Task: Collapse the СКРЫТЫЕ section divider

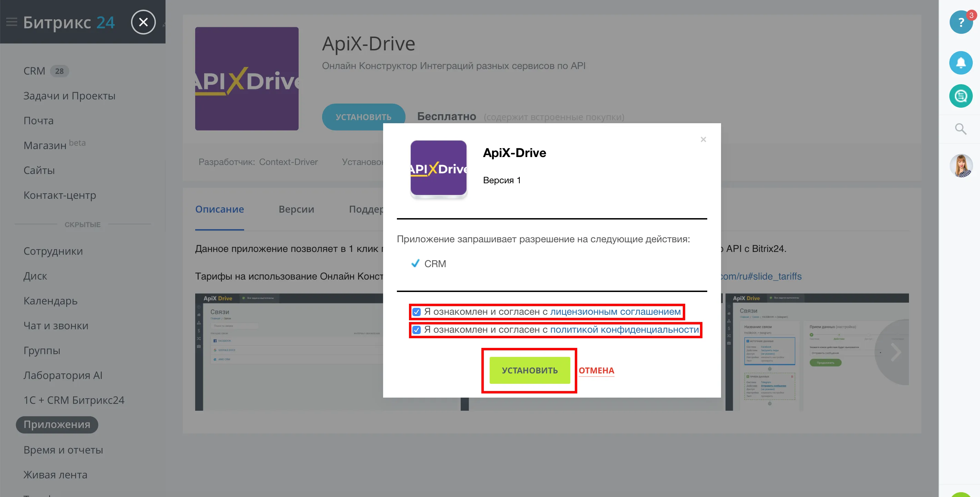Action: pos(82,225)
